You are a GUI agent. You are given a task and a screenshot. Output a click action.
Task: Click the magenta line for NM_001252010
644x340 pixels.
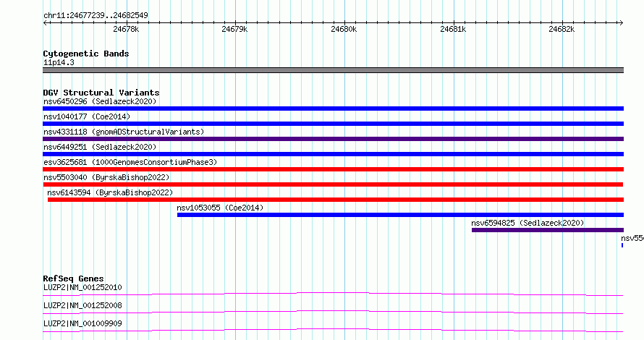pyautogui.click(x=333, y=294)
